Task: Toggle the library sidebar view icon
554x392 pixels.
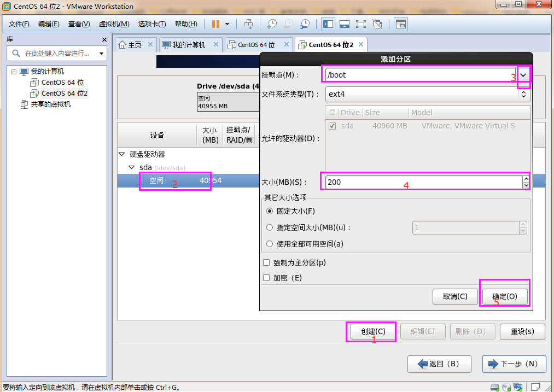Action: tap(328, 24)
